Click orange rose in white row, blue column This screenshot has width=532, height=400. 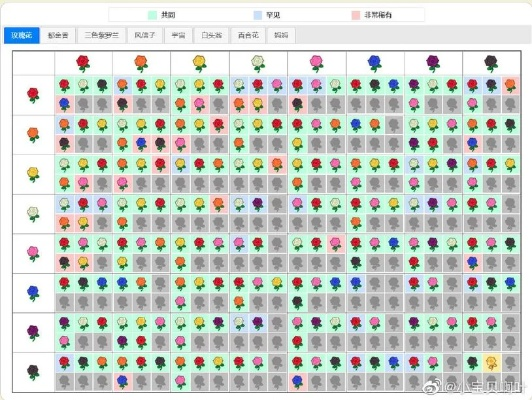[x=356, y=223]
